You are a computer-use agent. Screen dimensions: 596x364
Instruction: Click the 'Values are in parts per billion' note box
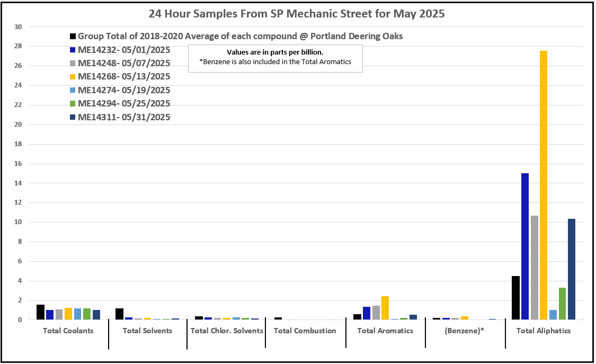point(275,57)
